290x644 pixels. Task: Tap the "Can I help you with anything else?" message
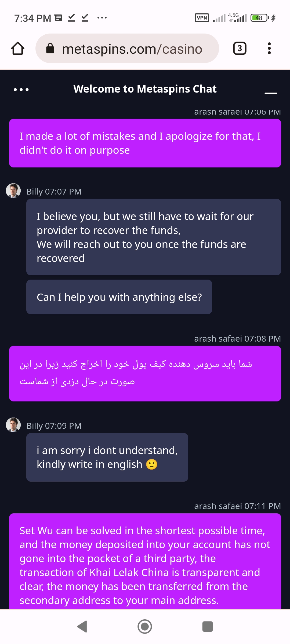point(119,297)
